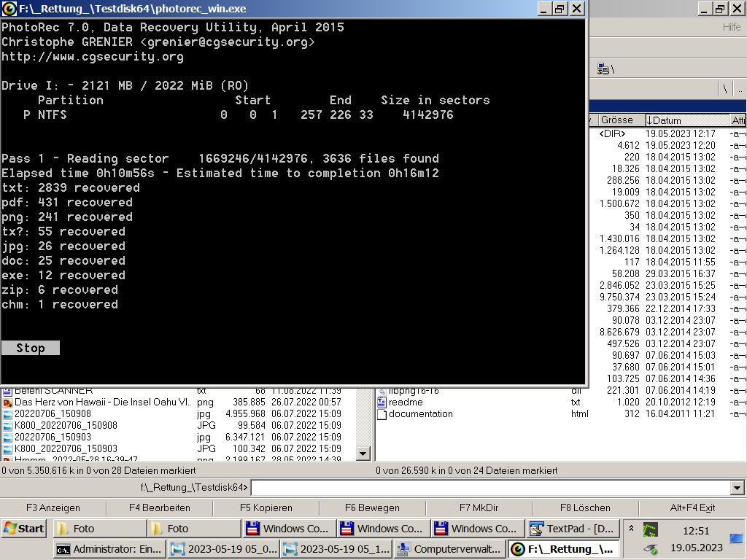Viewport: 747px width, 560px height.
Task: Click the image icon of K800_20220706_150908
Action: (7, 426)
